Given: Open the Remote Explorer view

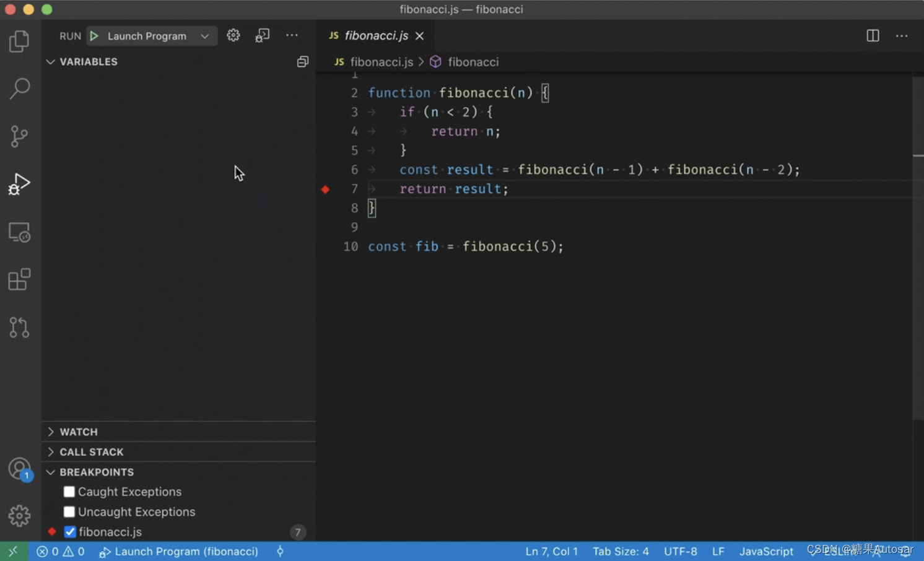Looking at the screenshot, I should coord(19,232).
